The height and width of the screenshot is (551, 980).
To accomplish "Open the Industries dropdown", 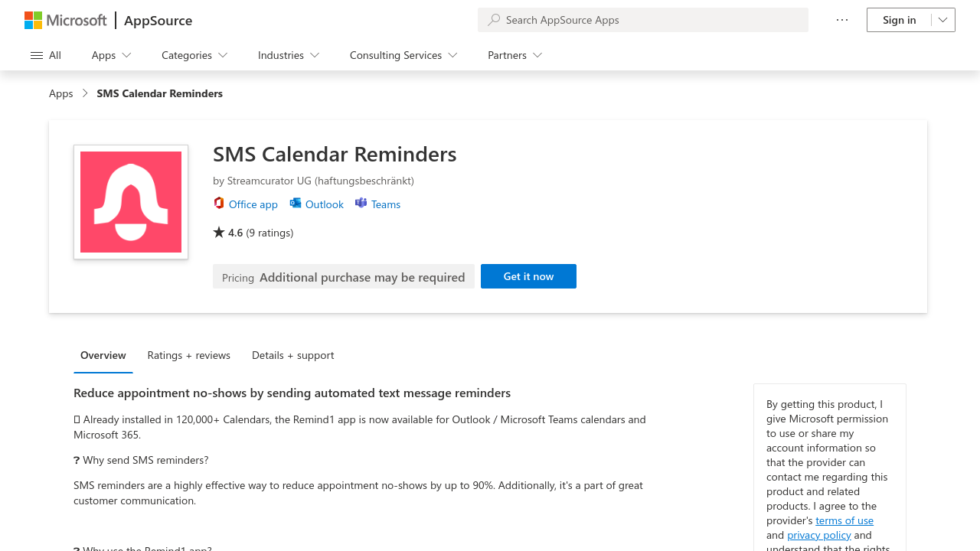I will click(289, 55).
